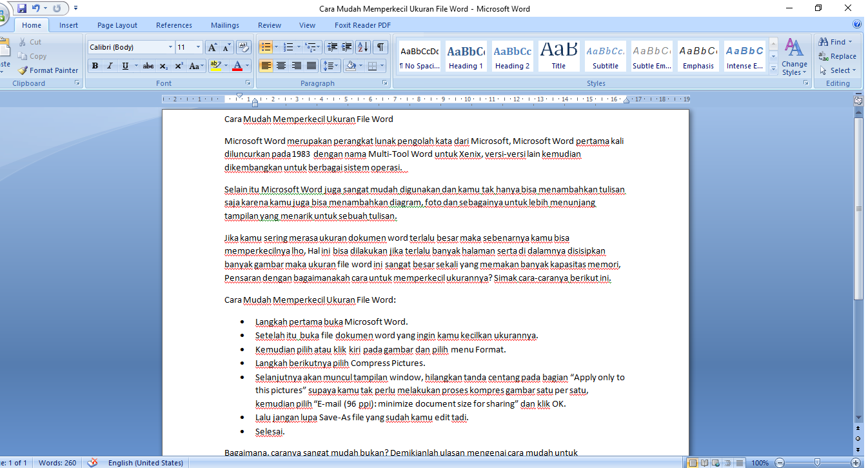Open the Insert tab

[68, 25]
